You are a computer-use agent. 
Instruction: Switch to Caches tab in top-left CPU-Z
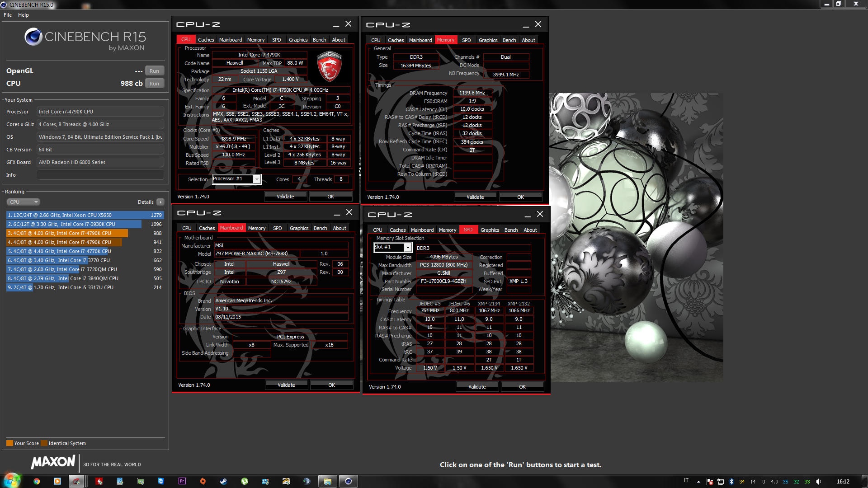(206, 40)
